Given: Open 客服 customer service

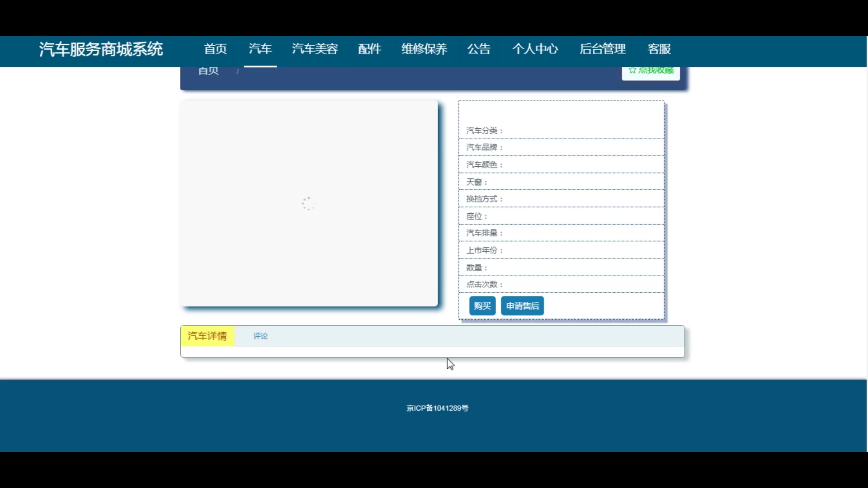Looking at the screenshot, I should coord(659,49).
